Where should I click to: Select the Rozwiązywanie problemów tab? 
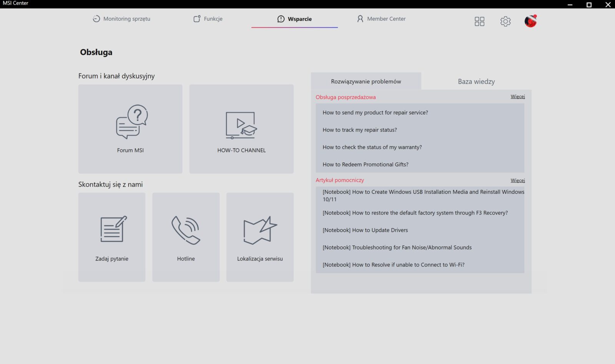coord(366,81)
